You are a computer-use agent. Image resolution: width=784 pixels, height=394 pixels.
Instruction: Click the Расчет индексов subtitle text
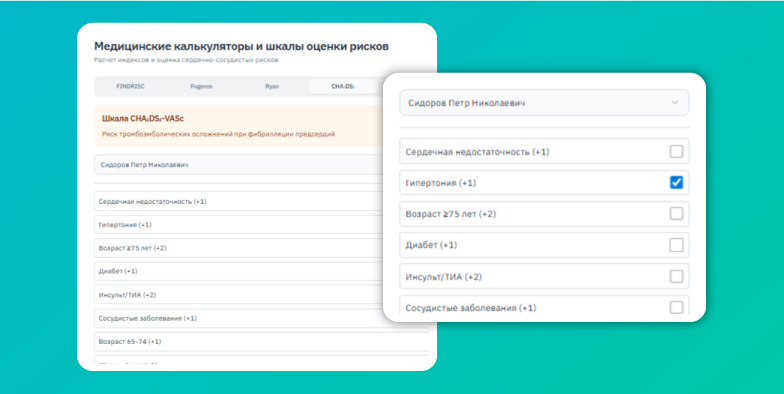[186, 60]
